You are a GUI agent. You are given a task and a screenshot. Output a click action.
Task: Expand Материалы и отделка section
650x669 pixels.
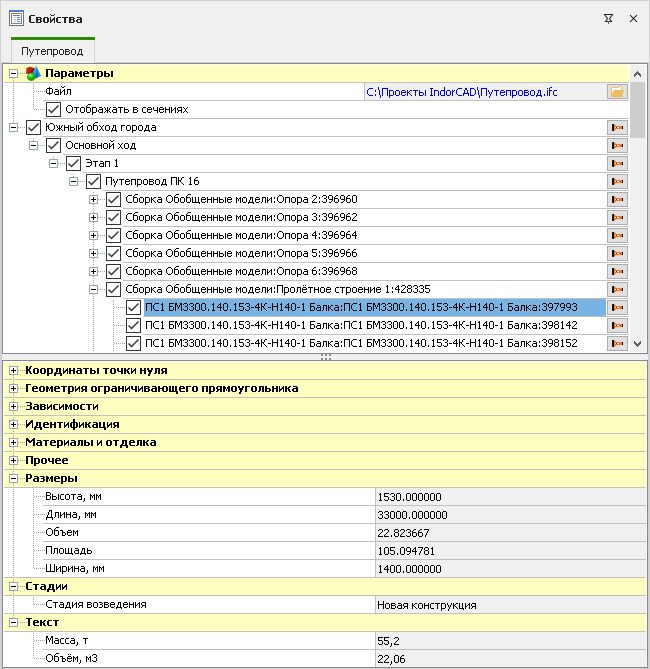pos(13,442)
